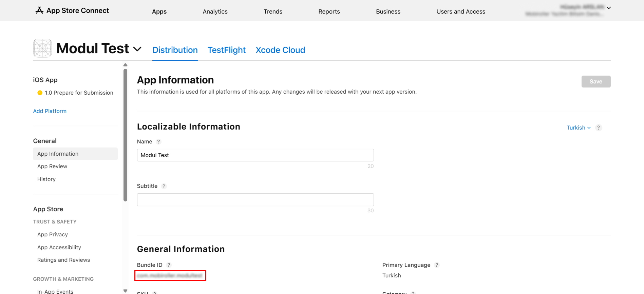The height and width of the screenshot is (294, 644).
Task: Click the help icon beside Turkish language selector
Action: [x=599, y=128]
